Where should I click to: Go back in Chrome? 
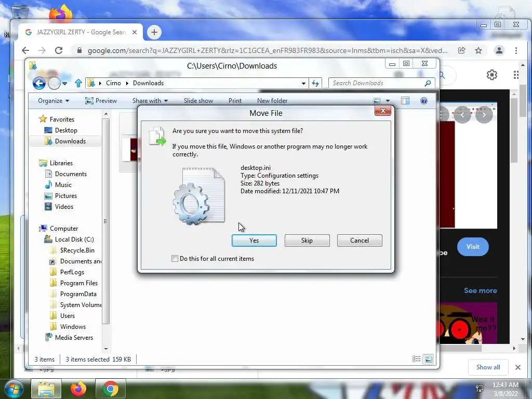point(25,50)
